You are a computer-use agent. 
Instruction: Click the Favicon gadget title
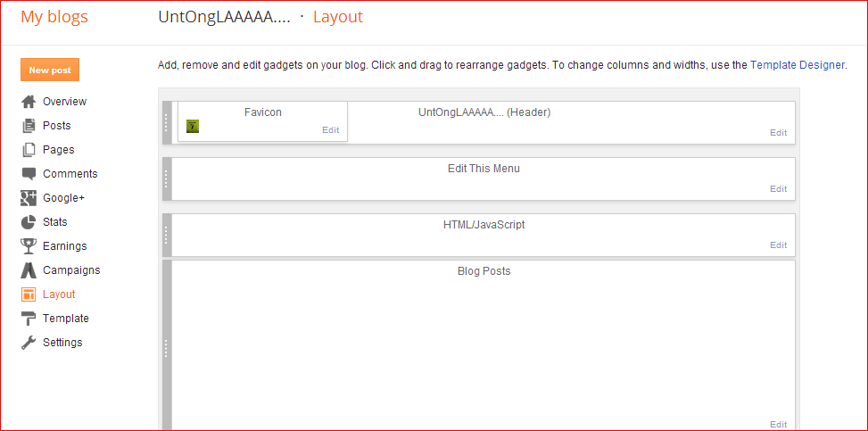coord(263,112)
